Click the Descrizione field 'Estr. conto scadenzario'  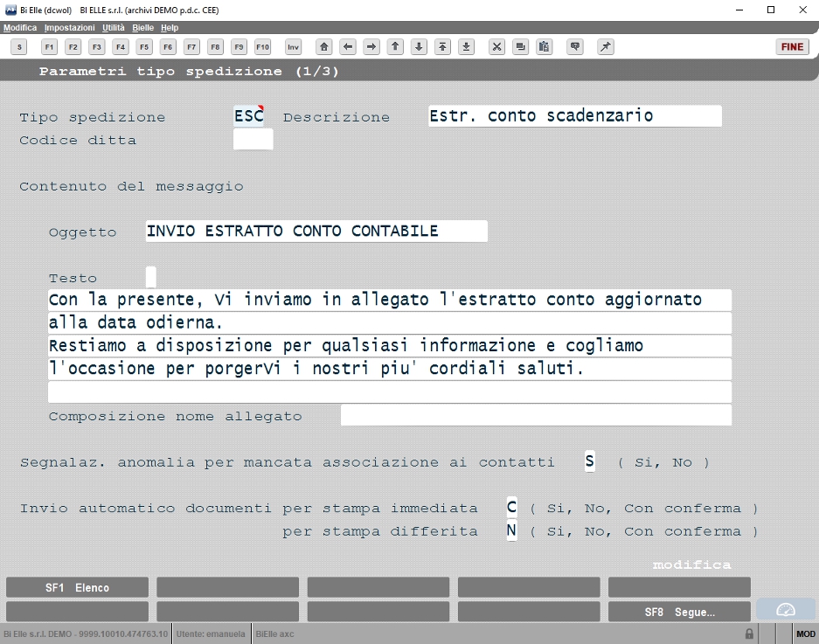[575, 116]
